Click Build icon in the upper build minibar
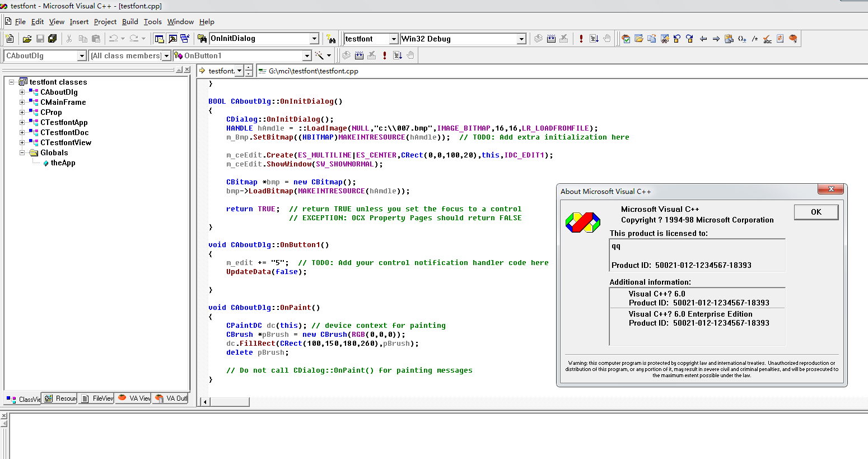868x459 pixels. click(551, 39)
